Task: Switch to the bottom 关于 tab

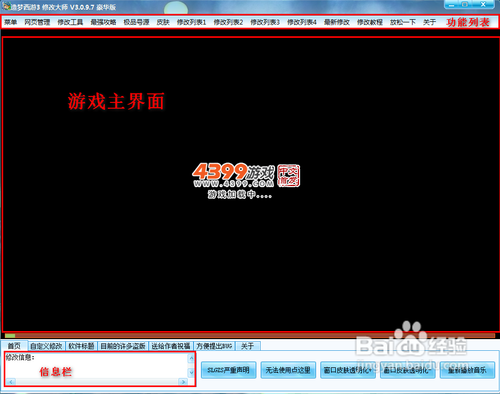Action: coord(248,346)
